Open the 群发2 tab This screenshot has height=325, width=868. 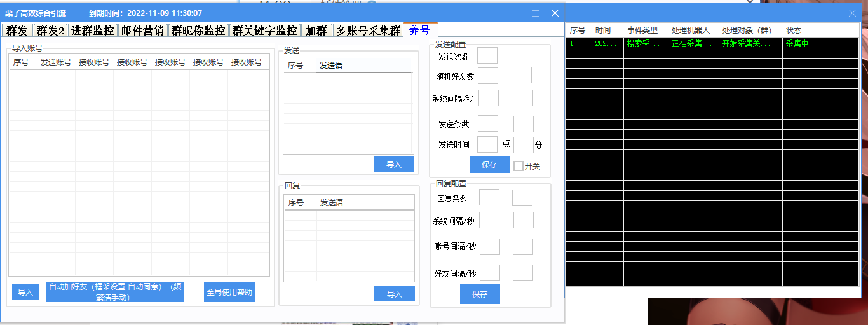click(x=50, y=30)
